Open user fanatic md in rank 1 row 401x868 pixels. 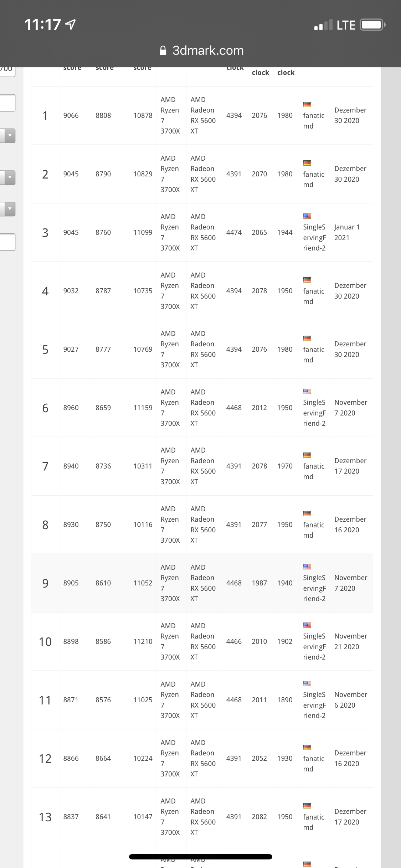point(314,121)
